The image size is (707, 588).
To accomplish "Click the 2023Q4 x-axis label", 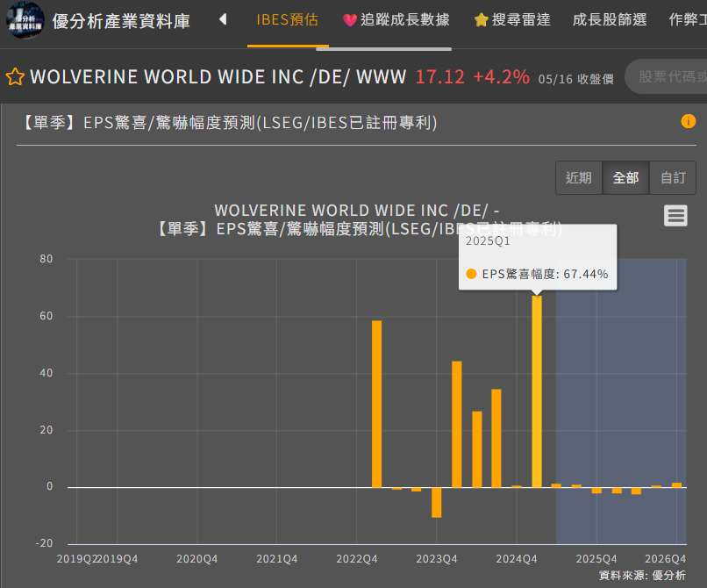I will coord(437,559).
